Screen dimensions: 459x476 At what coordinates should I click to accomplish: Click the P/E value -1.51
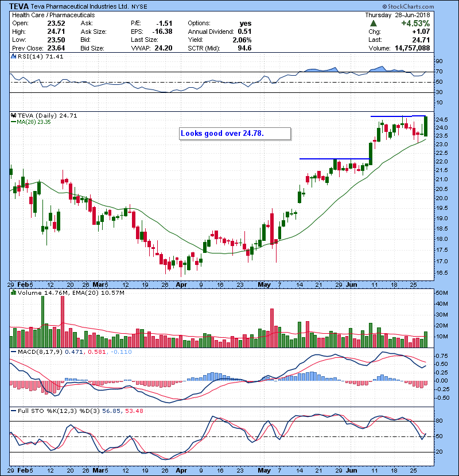164,24
